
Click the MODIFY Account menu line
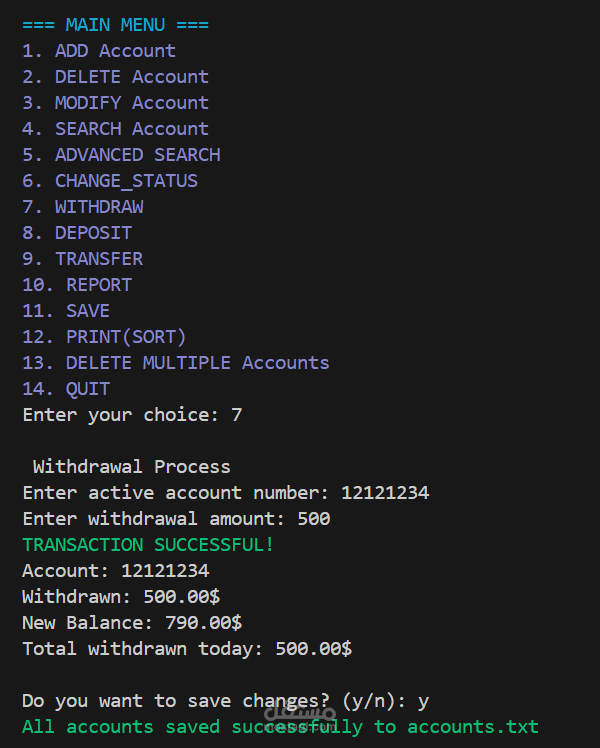[x=115, y=103]
